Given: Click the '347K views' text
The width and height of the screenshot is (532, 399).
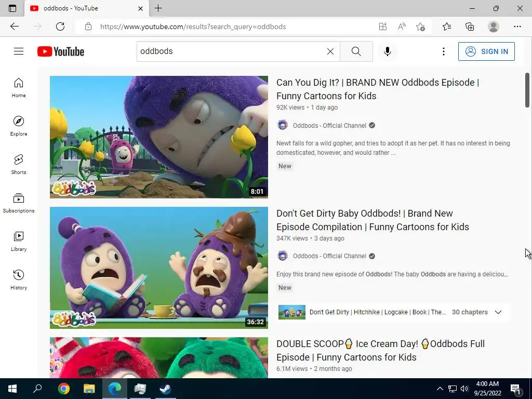Looking at the screenshot, I should tap(292, 238).
